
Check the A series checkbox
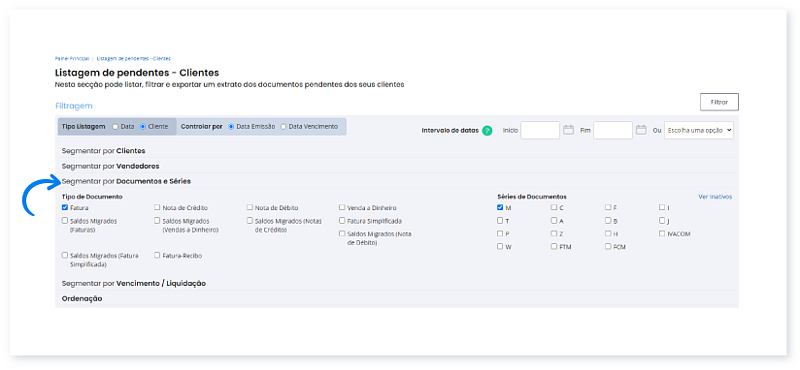pos(554,221)
